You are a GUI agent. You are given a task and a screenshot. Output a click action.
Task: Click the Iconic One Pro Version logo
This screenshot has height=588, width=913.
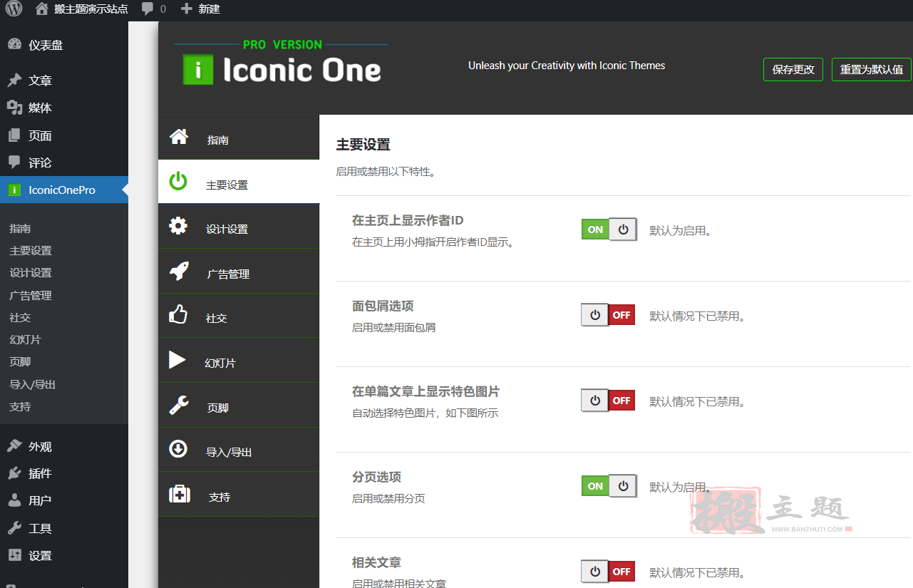tap(282, 63)
